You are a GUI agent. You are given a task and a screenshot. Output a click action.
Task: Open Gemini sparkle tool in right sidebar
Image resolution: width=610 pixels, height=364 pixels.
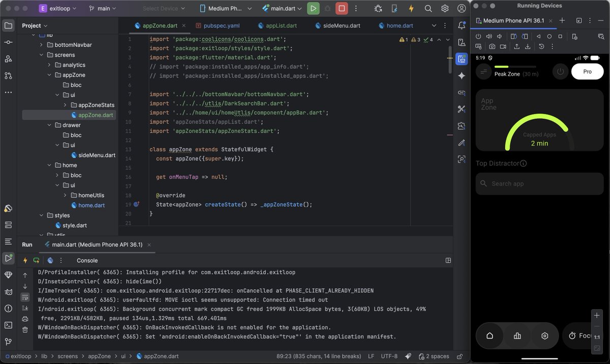point(462,76)
